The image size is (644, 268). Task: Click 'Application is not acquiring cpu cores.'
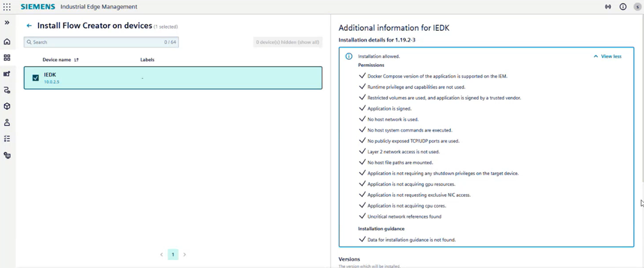[407, 205]
